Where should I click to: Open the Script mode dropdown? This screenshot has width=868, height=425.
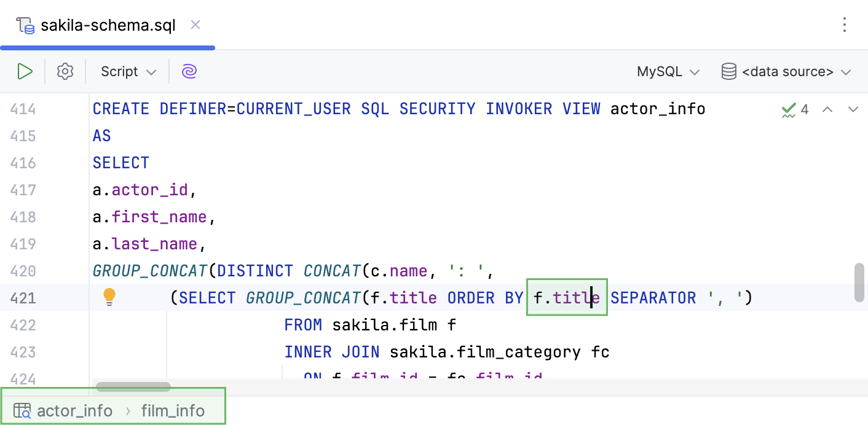[x=128, y=71]
